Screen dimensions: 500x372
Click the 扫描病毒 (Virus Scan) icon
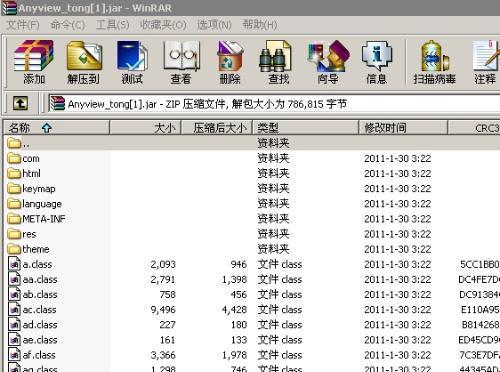click(434, 62)
